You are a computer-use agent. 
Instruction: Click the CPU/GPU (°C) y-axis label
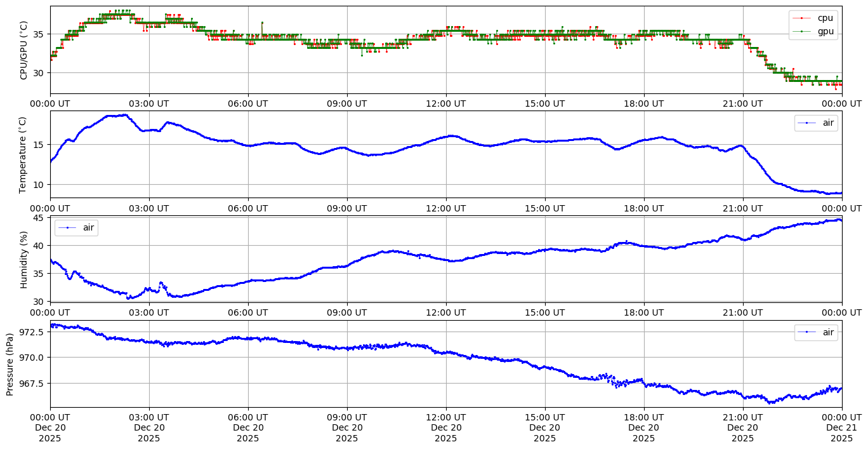pos(24,50)
